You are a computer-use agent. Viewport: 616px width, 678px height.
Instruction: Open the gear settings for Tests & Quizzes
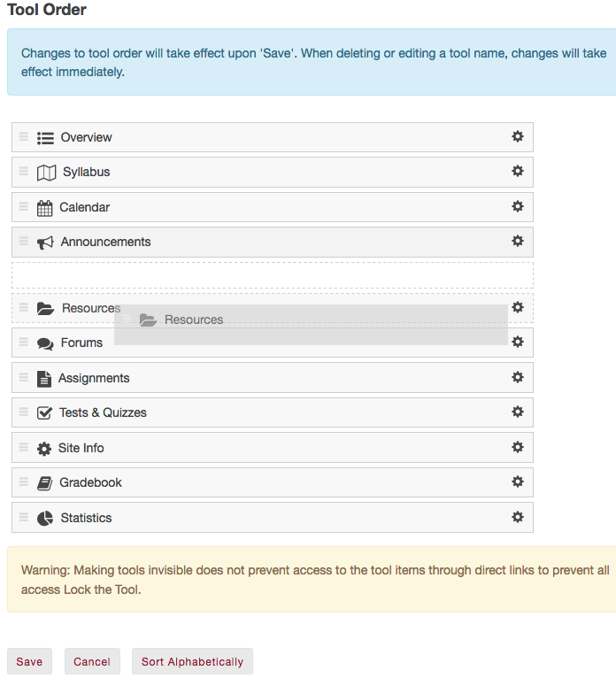[x=518, y=412]
